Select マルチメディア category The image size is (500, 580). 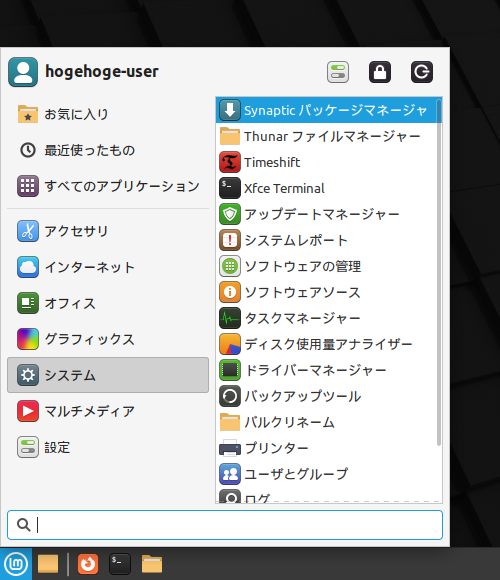click(108, 411)
